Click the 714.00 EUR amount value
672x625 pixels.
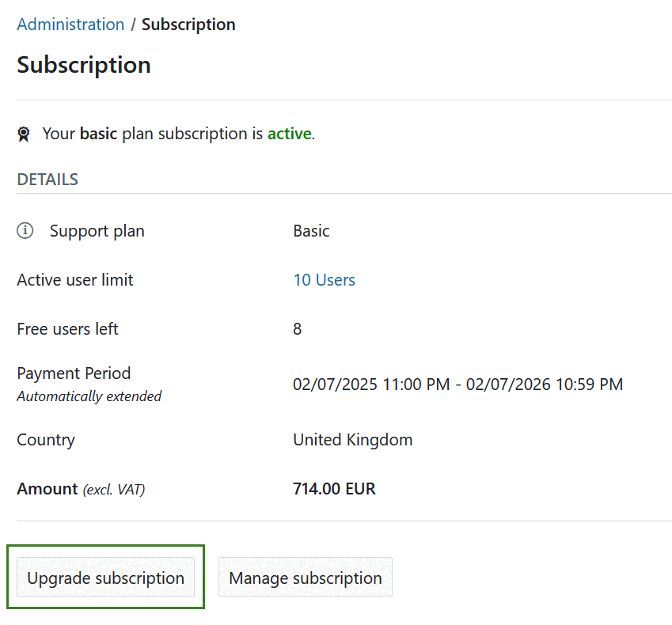[334, 489]
